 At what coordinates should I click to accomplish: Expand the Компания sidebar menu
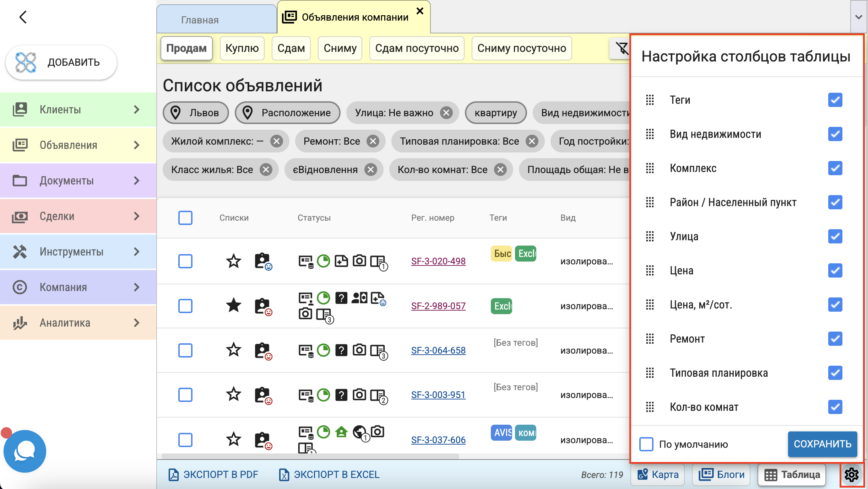click(78, 287)
